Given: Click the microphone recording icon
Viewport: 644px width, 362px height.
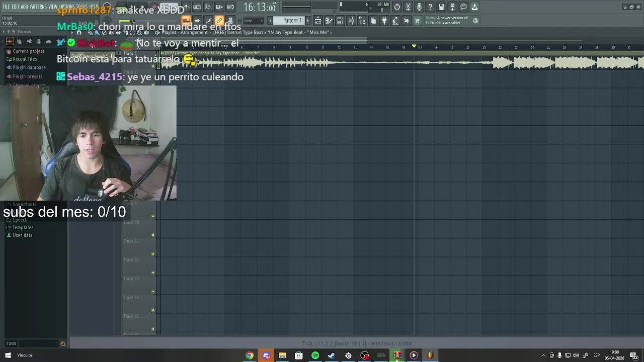Looking at the screenshot, I should tap(419, 7).
